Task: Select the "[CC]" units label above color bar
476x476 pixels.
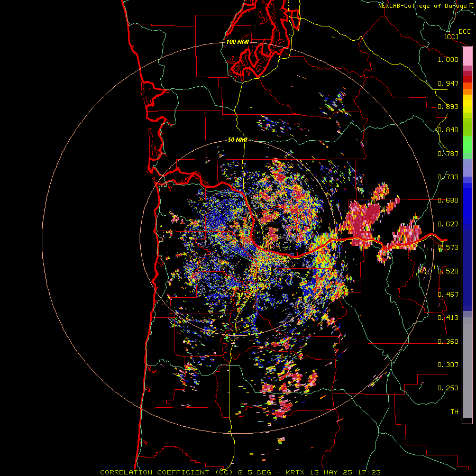Action: (451, 36)
